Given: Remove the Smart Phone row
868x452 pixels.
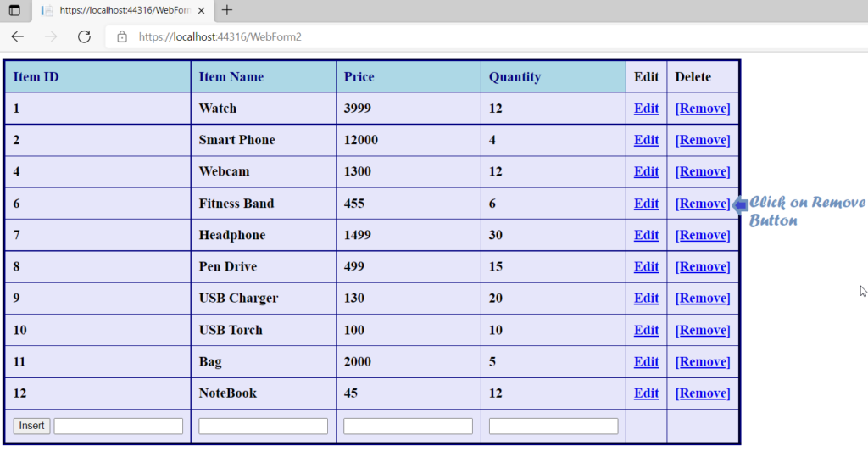Looking at the screenshot, I should [703, 140].
